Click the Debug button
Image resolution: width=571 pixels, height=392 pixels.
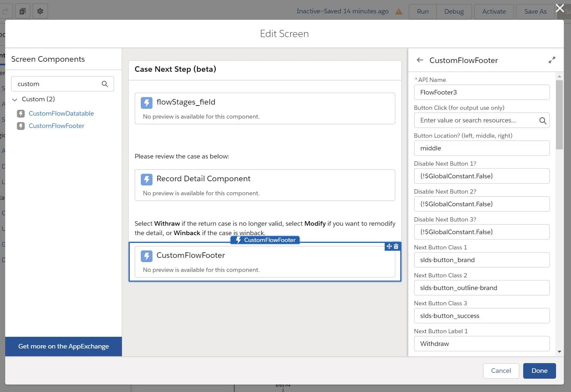(x=454, y=11)
